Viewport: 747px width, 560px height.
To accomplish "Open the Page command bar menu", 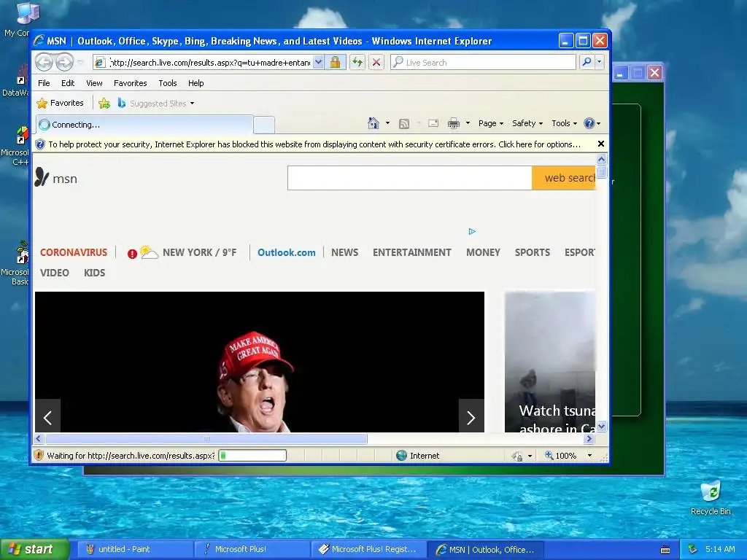I will pos(491,123).
